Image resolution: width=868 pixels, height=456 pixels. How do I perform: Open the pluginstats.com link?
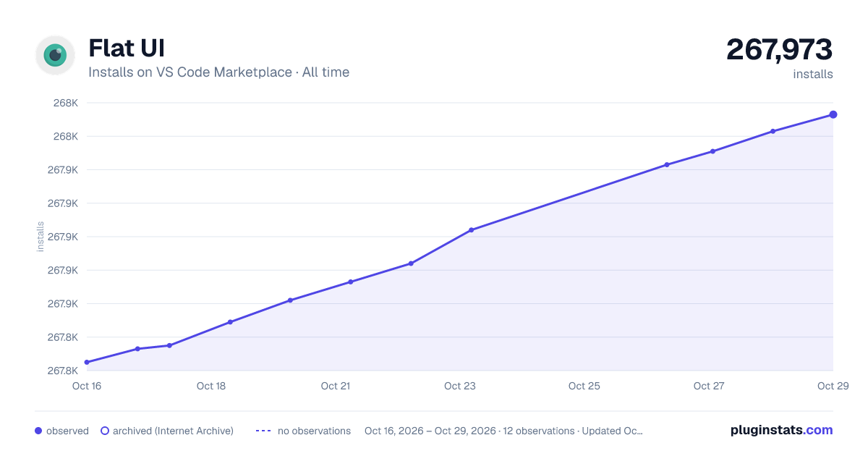pyautogui.click(x=781, y=430)
